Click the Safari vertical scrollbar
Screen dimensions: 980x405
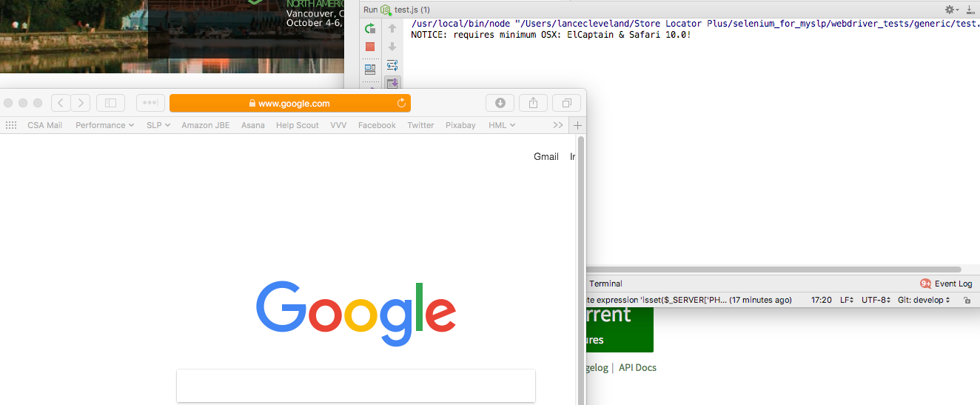[581, 270]
